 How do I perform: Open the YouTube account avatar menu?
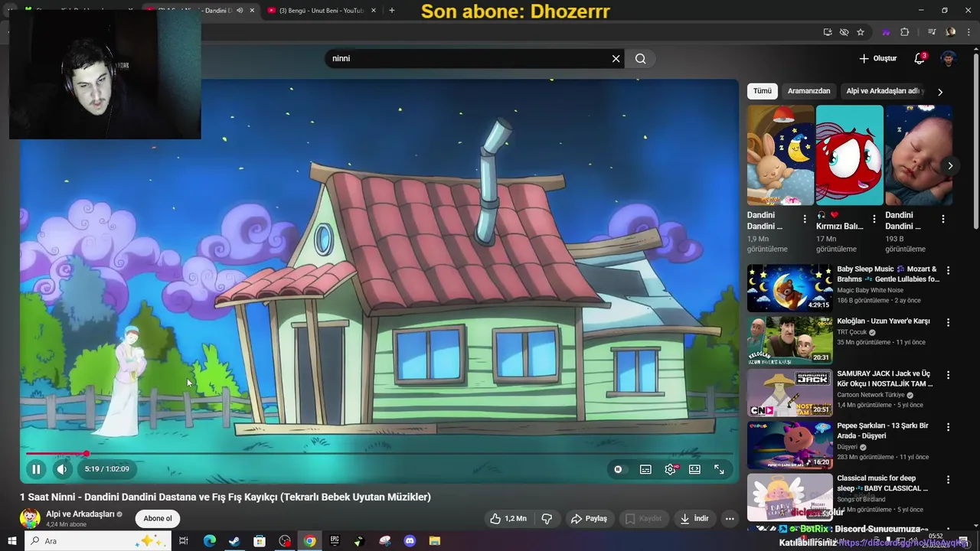click(949, 58)
